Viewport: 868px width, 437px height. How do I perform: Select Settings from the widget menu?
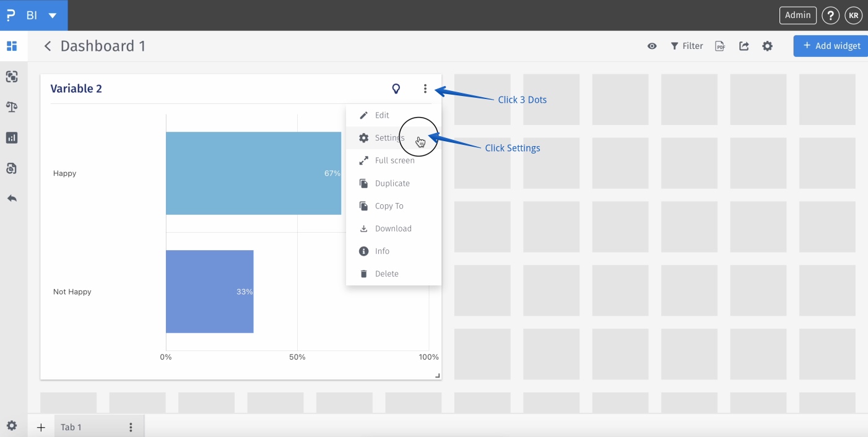pyautogui.click(x=394, y=138)
